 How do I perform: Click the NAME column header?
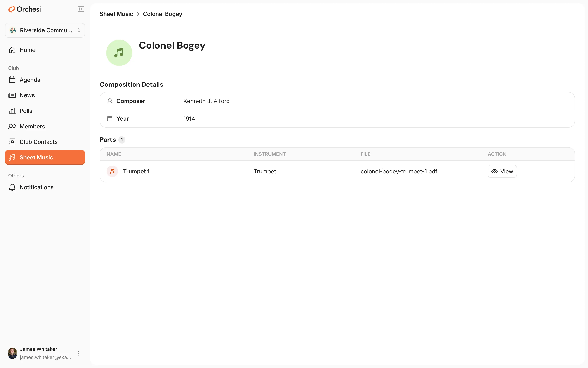tap(114, 154)
